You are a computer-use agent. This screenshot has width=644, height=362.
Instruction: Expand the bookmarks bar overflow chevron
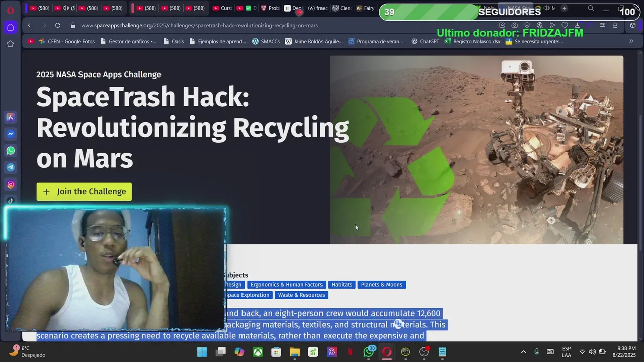631,41
